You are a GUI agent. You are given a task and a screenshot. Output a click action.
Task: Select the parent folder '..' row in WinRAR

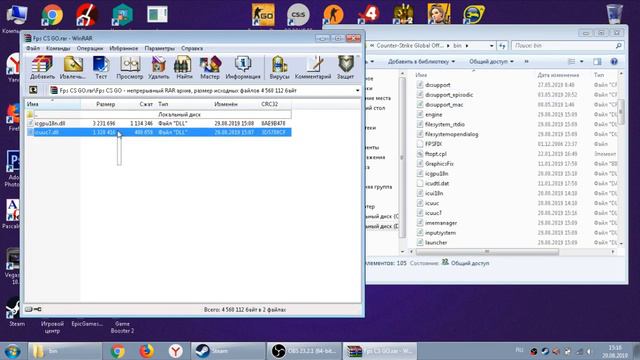click(159, 114)
